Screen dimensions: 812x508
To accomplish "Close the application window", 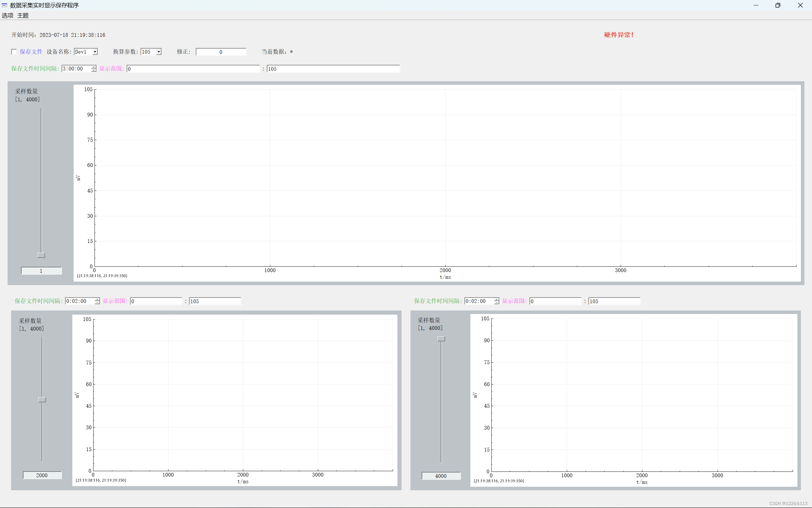I will [800, 5].
